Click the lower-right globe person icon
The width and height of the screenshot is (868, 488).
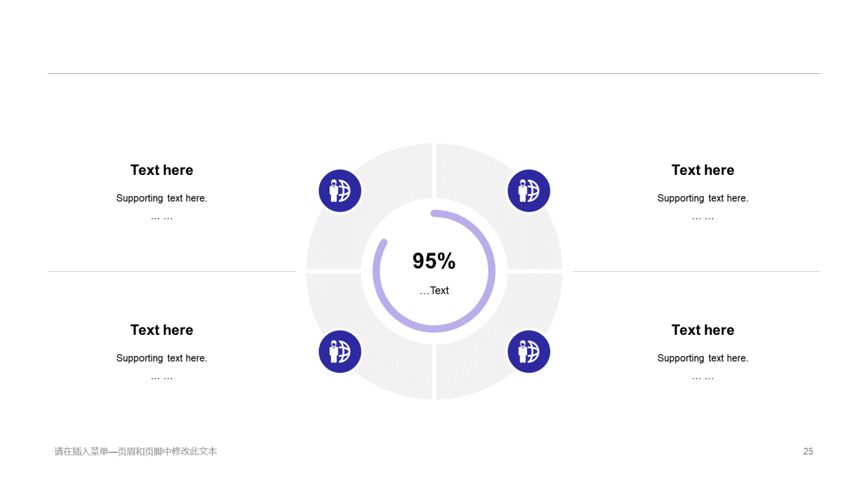point(529,351)
